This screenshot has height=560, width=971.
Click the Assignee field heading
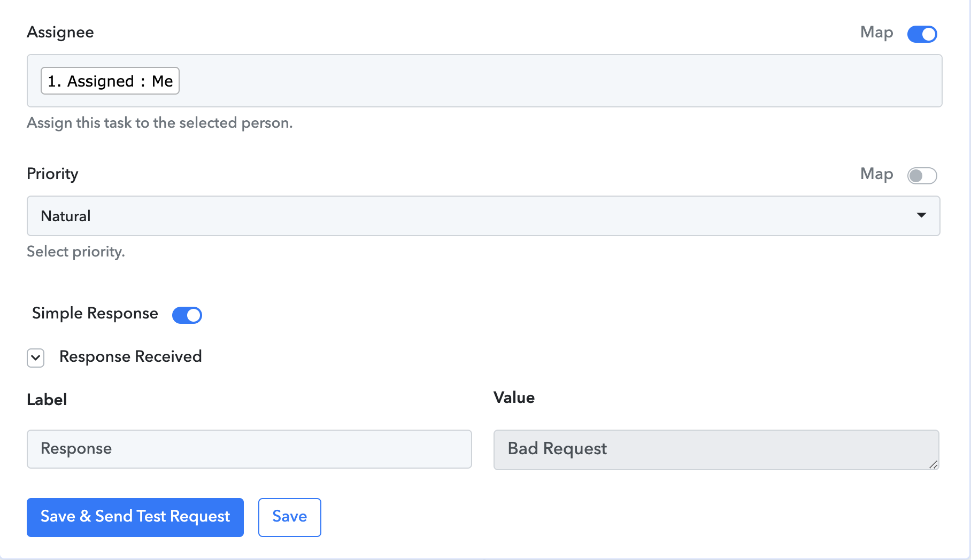[60, 33]
